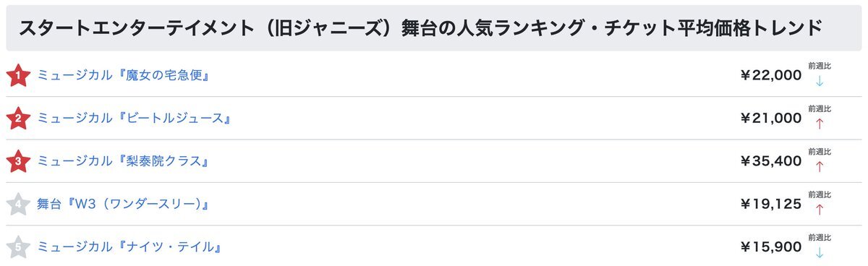Open ミュージカル『魔女の宅急便』 link
Screen dimensions: 868x266
tap(123, 75)
